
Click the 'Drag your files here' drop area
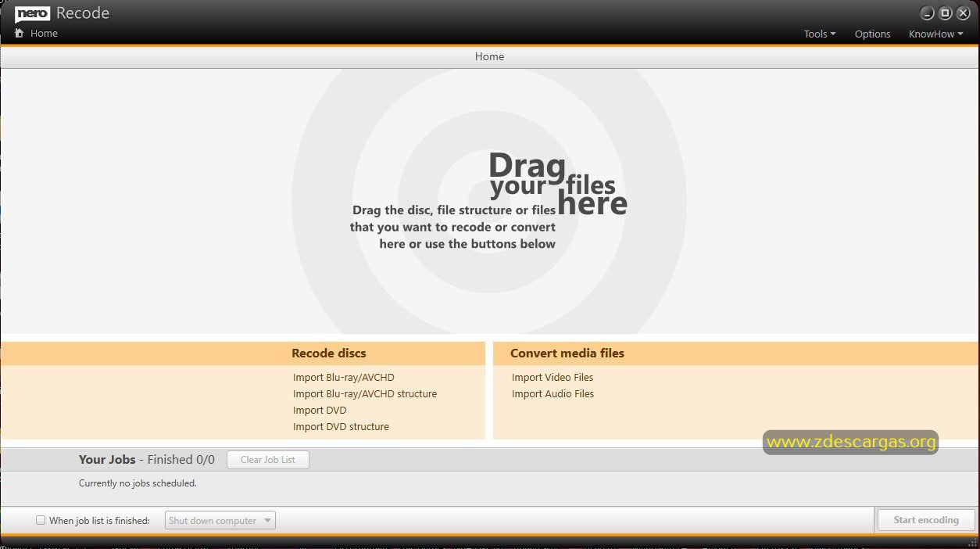[489, 201]
